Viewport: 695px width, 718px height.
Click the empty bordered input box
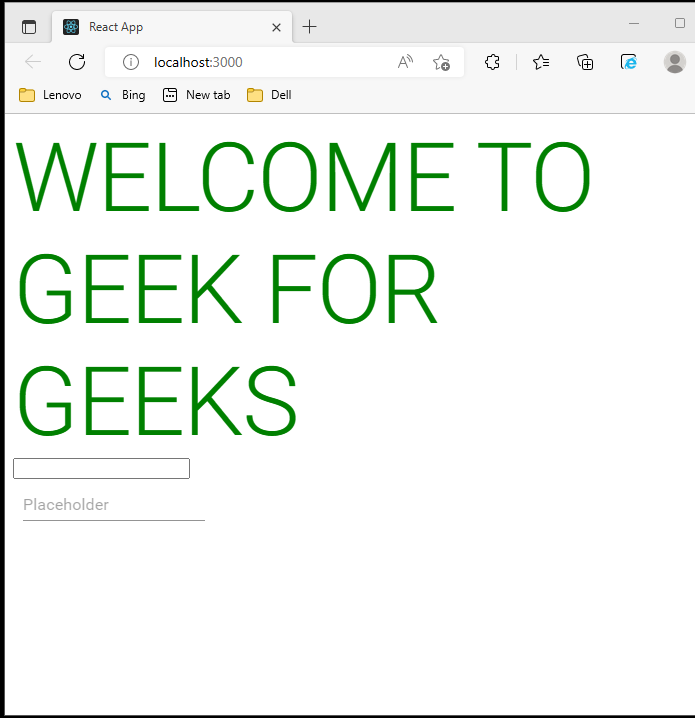tap(101, 468)
